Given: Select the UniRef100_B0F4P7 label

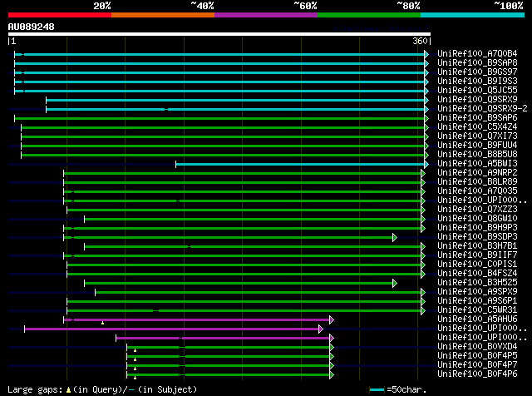Looking at the screenshot, I should coord(477,365).
